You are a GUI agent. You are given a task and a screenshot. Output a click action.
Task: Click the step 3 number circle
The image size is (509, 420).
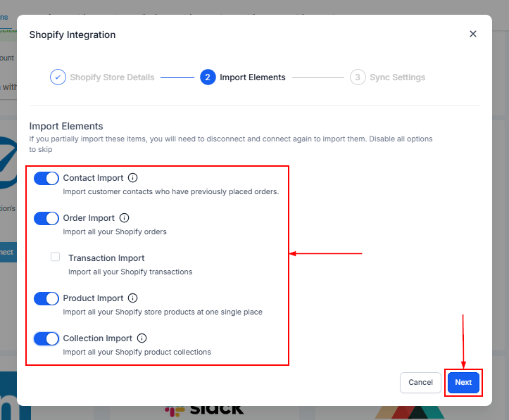358,77
